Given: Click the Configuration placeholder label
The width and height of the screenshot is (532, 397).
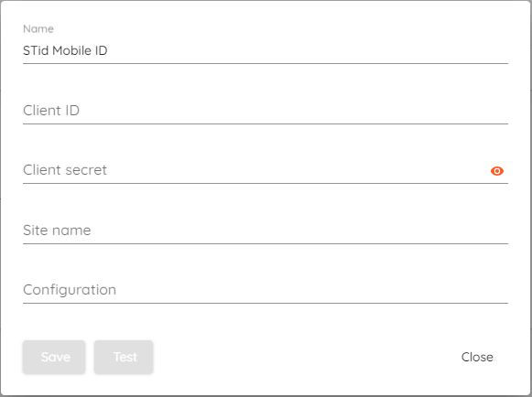Looking at the screenshot, I should tap(70, 290).
